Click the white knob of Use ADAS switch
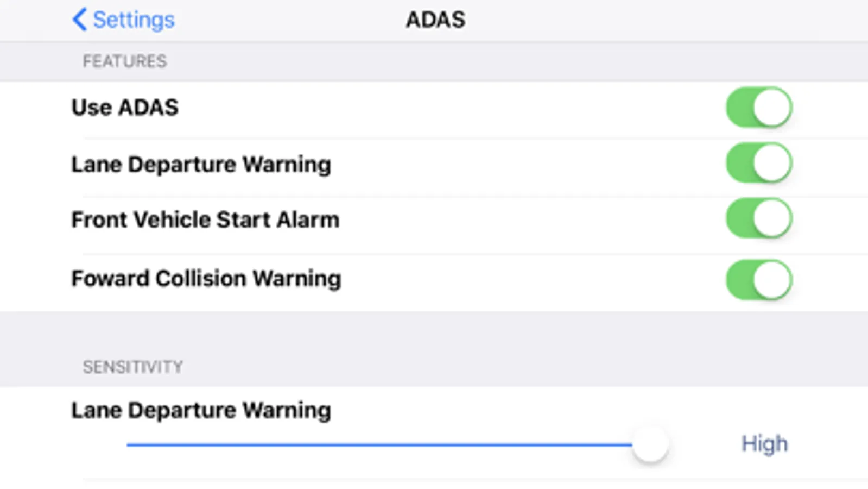 pyautogui.click(x=772, y=108)
